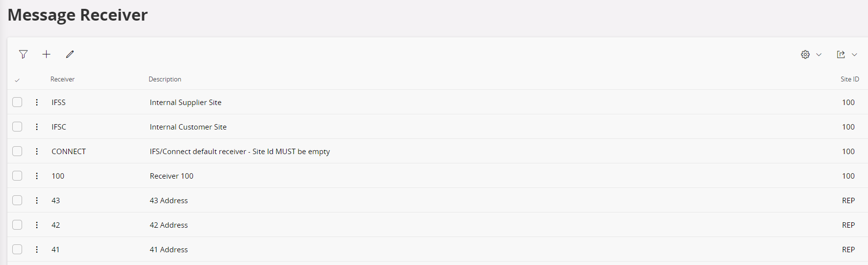Sort by the Description column header

(x=165, y=79)
